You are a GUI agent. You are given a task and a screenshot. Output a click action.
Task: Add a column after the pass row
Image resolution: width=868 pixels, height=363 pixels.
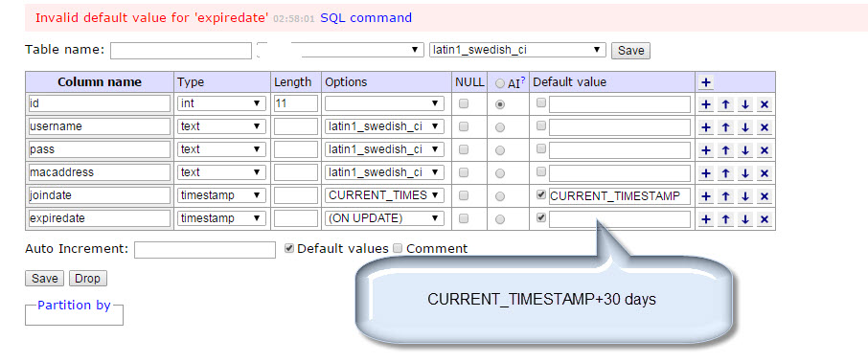(705, 150)
